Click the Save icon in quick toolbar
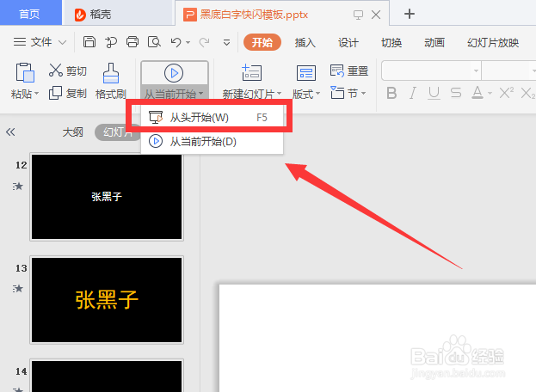The height and width of the screenshot is (392, 536). (x=89, y=42)
